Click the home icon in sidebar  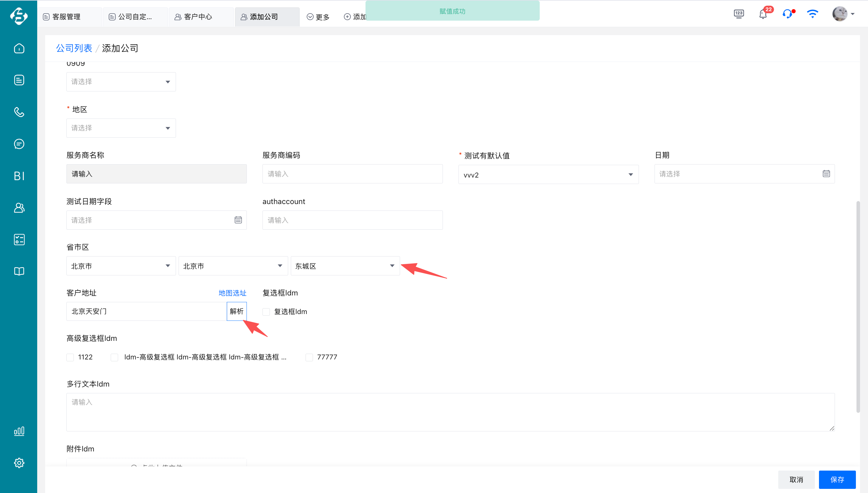pyautogui.click(x=19, y=48)
